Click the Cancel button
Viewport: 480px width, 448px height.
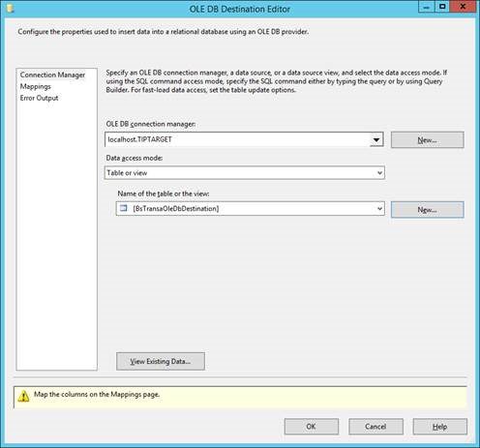tap(375, 427)
